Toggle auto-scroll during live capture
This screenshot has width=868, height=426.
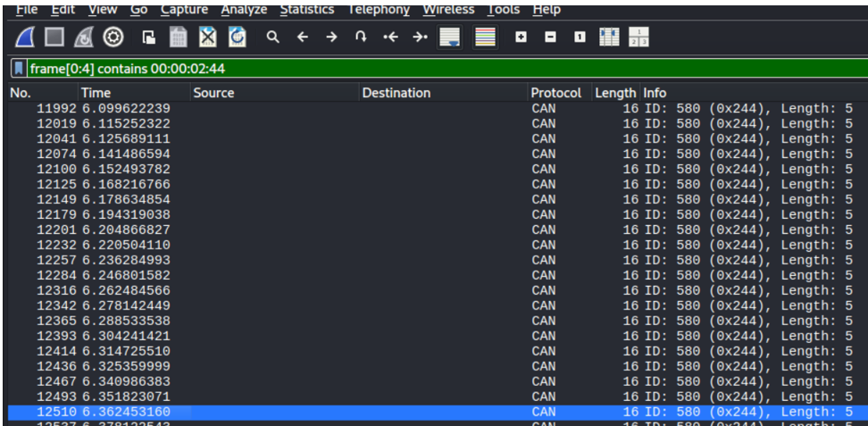click(x=451, y=38)
